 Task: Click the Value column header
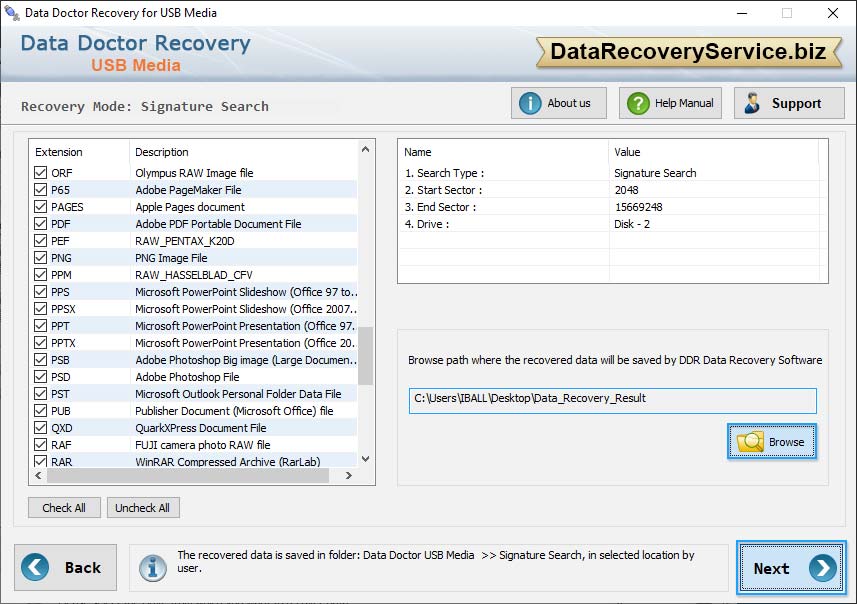[x=627, y=152]
